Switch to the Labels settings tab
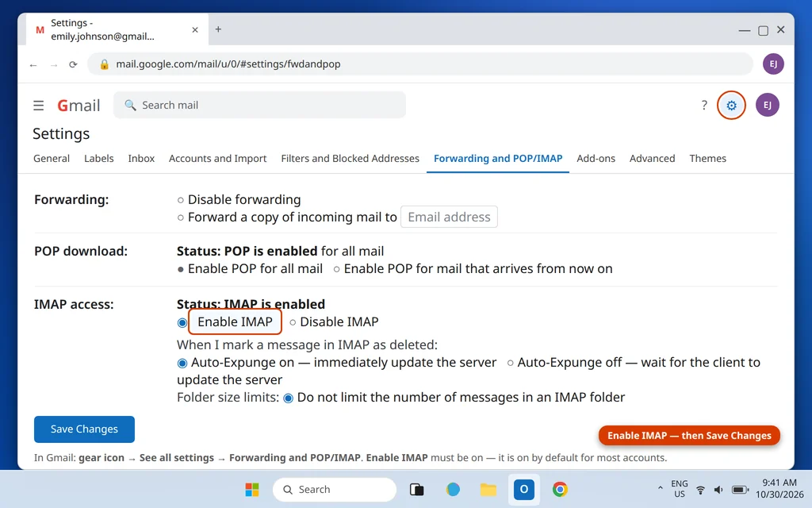The width and height of the screenshot is (812, 508). click(x=99, y=159)
